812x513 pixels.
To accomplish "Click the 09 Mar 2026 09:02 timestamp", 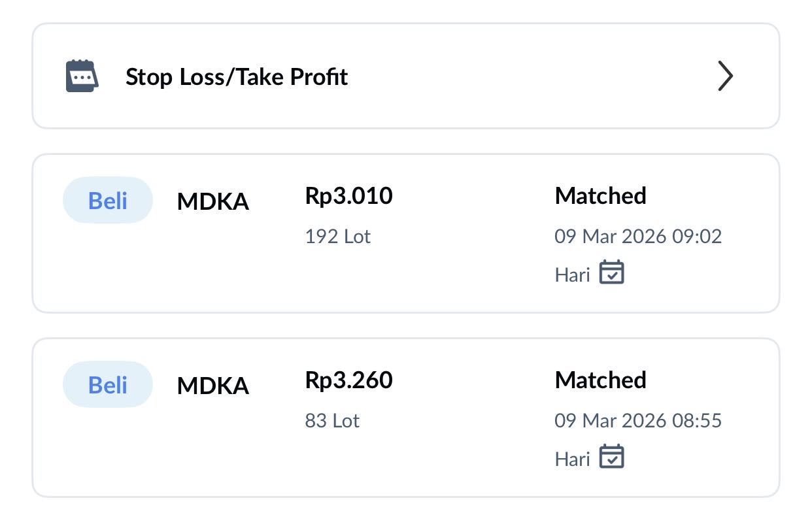I will pos(637,236).
